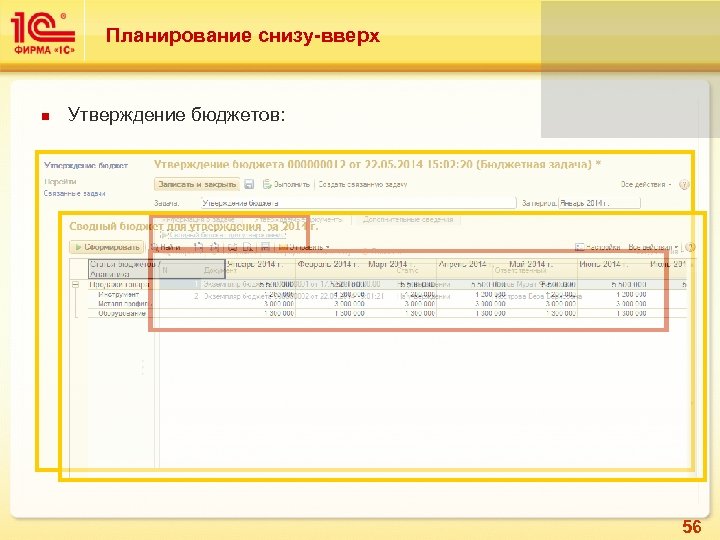Click the Записать и закрыть button
Screen dimensions: 720x540
coord(197,185)
